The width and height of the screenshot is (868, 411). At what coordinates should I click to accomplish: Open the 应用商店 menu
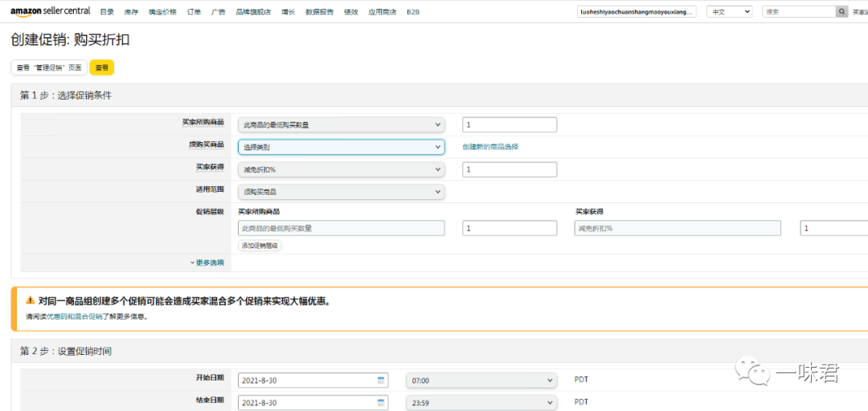pos(382,11)
